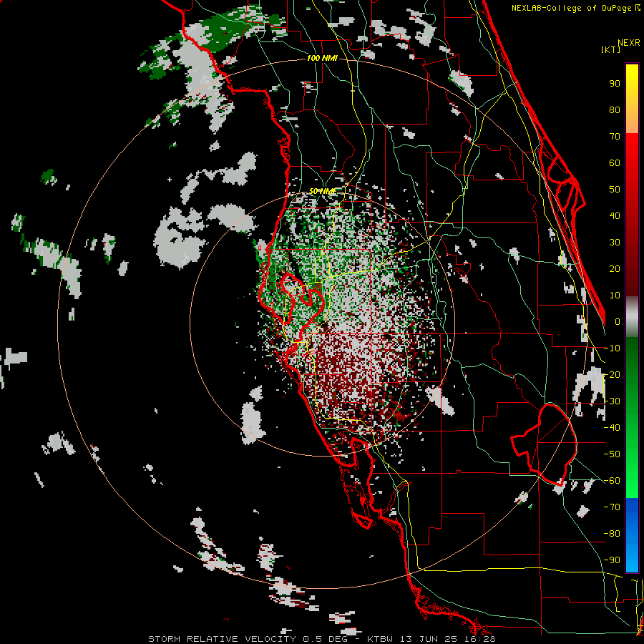Click the positive 20 scale value
The image size is (644, 644).
point(615,268)
